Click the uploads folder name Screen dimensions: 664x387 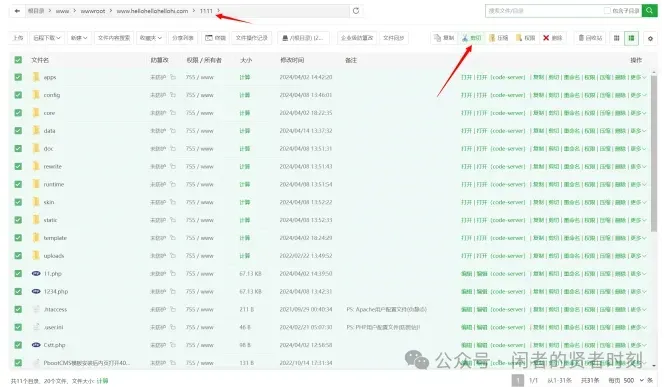[x=54, y=256]
